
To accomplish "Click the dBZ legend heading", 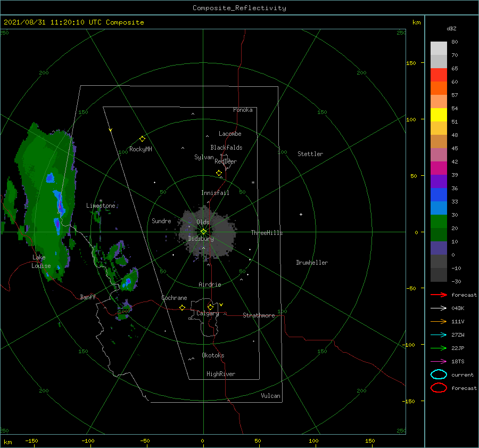I will point(451,28).
